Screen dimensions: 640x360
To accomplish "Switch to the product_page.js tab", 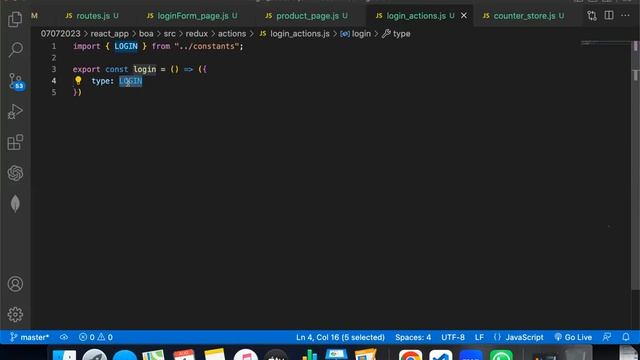I will pos(307,16).
